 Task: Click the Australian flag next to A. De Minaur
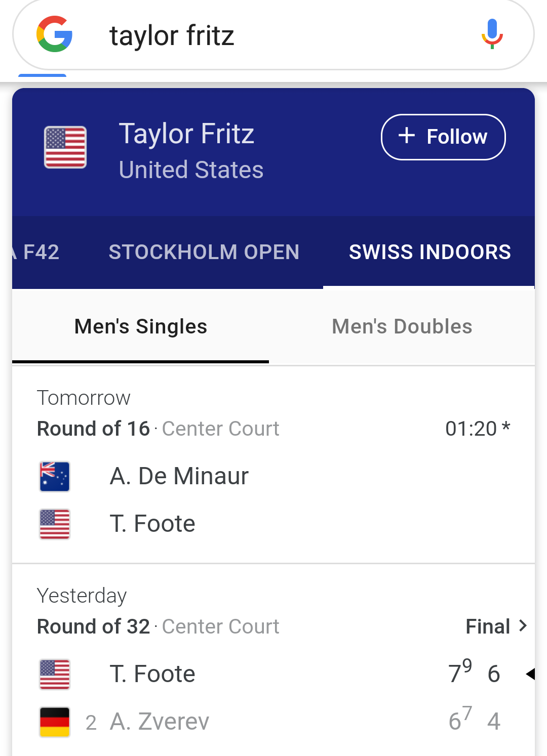55,477
